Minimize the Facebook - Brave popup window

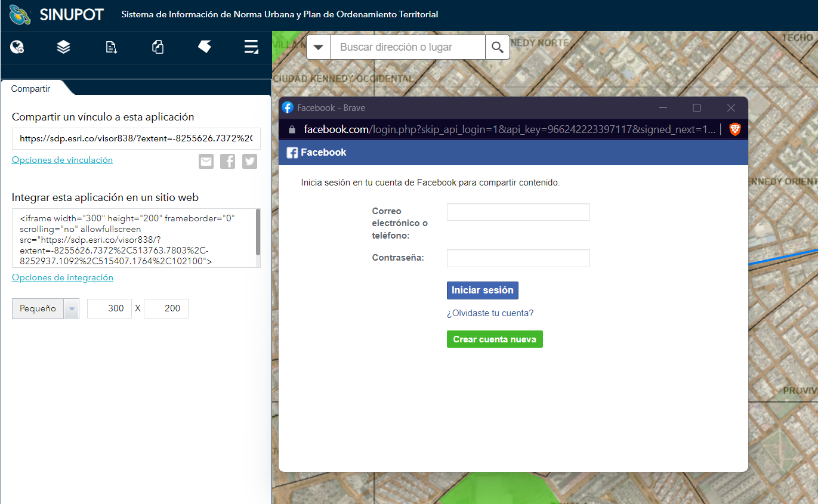[663, 108]
